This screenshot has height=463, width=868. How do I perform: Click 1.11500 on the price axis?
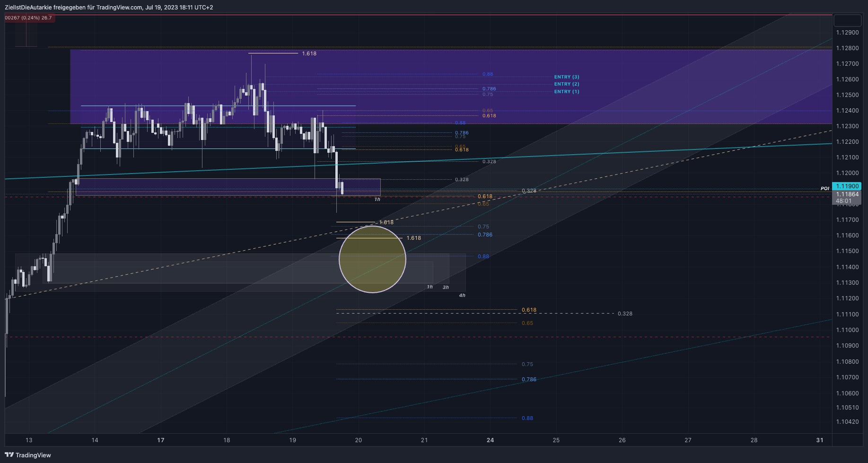click(x=847, y=251)
